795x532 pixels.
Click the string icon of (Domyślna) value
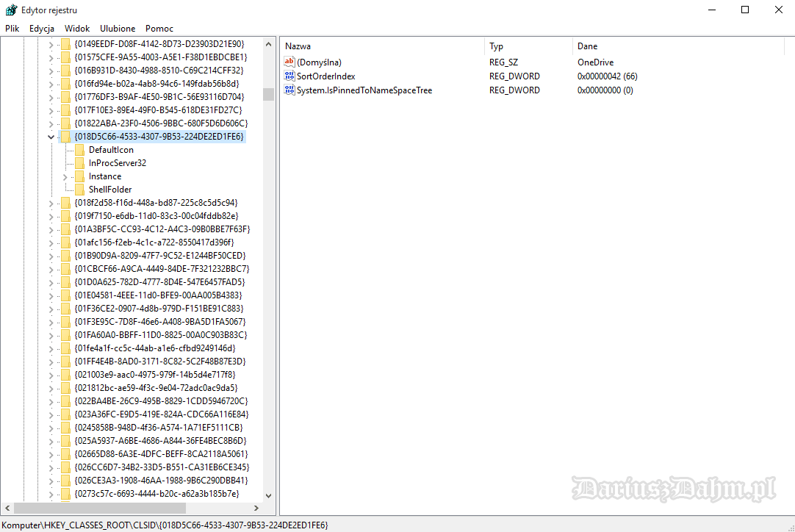(x=289, y=62)
